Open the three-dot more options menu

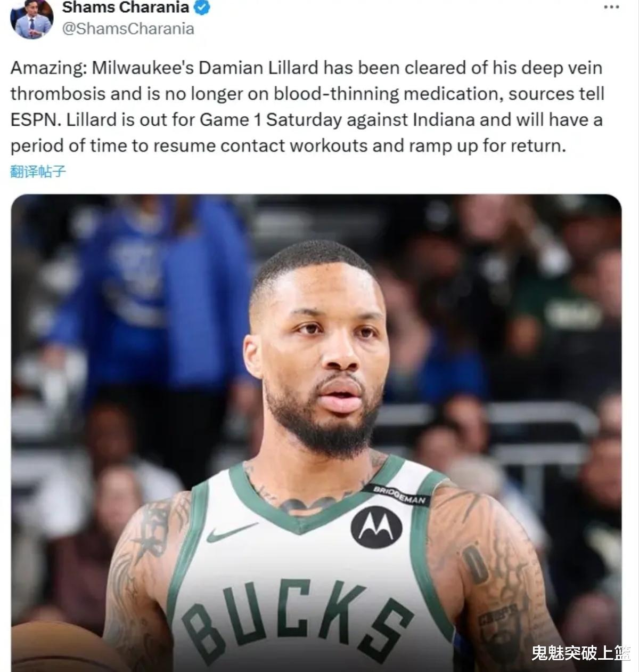pos(612,7)
